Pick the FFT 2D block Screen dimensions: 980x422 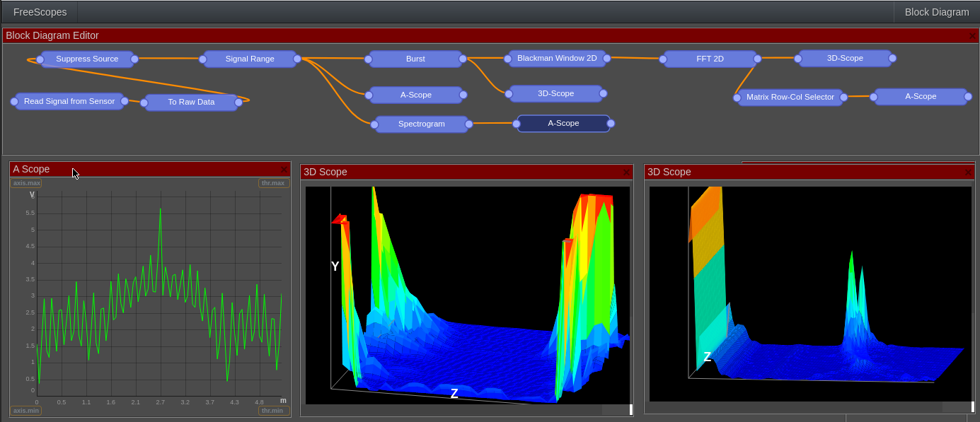(710, 59)
